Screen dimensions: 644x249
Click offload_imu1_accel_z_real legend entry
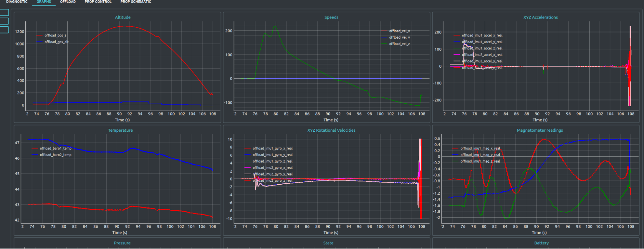tap(478, 48)
